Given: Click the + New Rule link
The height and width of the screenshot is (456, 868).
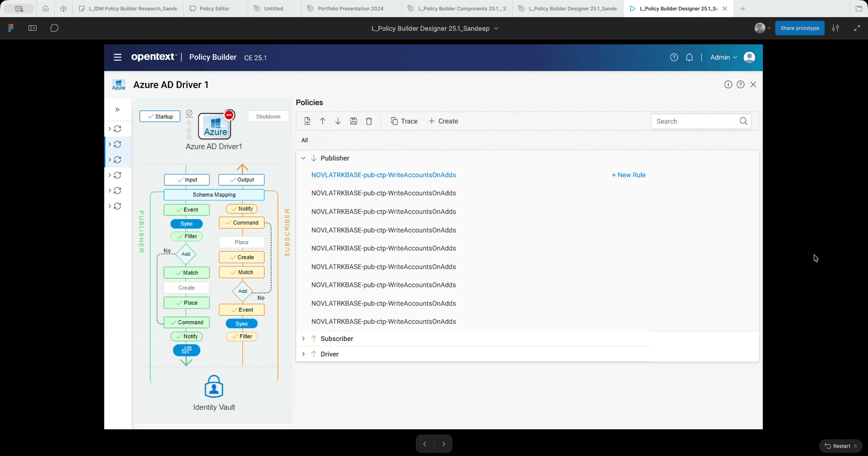Looking at the screenshot, I should (629, 175).
